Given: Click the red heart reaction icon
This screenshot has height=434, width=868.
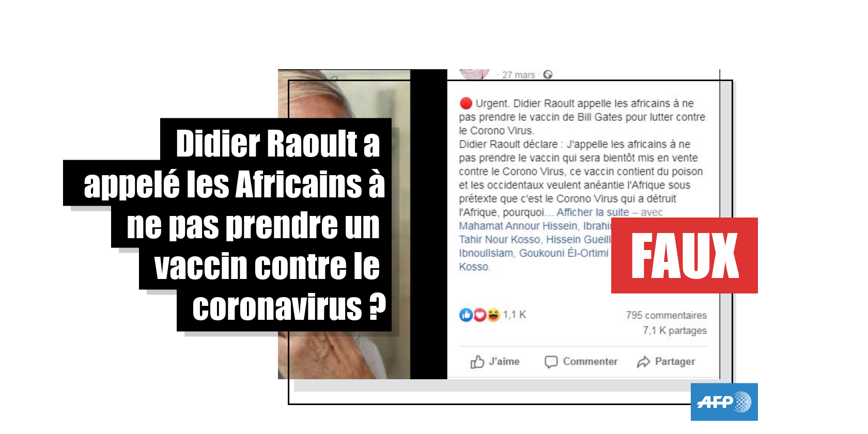Looking at the screenshot, I should [x=479, y=315].
